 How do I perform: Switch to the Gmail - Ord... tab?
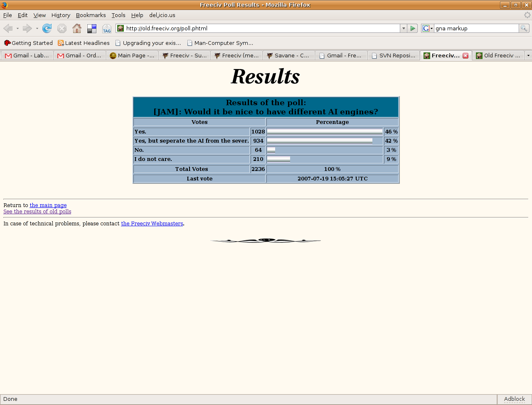(x=79, y=56)
